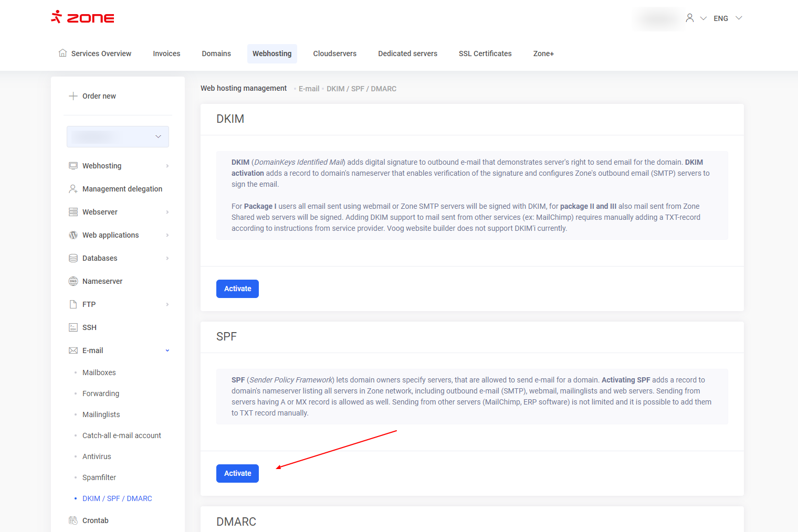This screenshot has width=798, height=532.
Task: Click the Crontab calendar icon
Action: click(73, 520)
